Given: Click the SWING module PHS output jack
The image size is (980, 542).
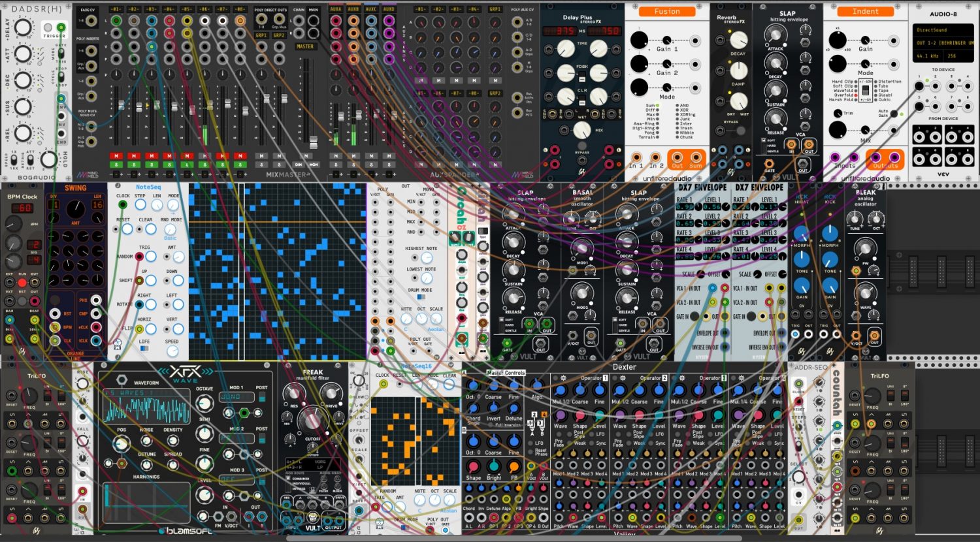Looking at the screenshot, I should pos(96,300).
